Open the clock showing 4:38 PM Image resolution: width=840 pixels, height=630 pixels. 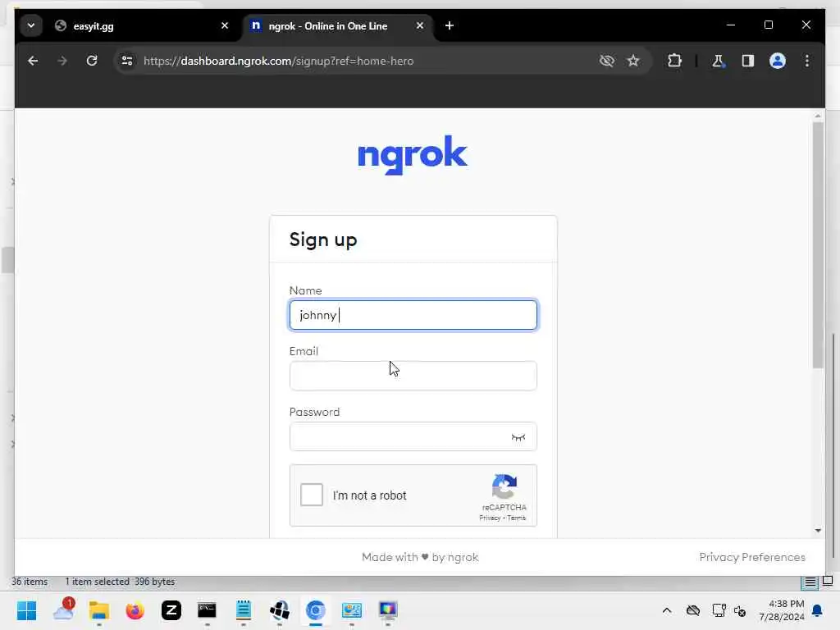pos(781,610)
